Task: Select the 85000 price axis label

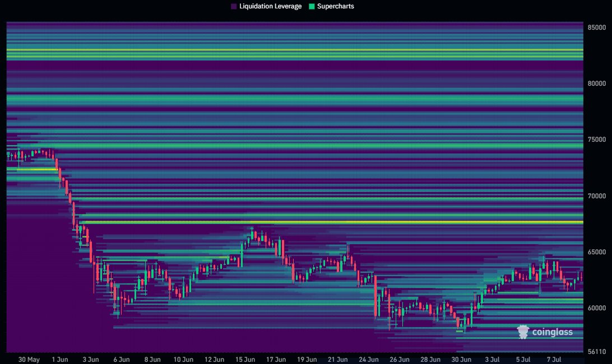Action: point(597,27)
